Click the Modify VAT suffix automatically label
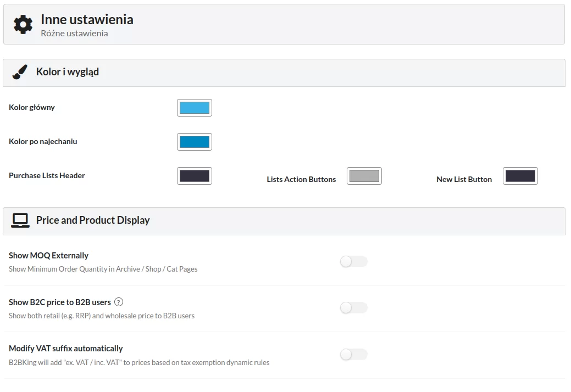The image size is (571, 392). 66,349
